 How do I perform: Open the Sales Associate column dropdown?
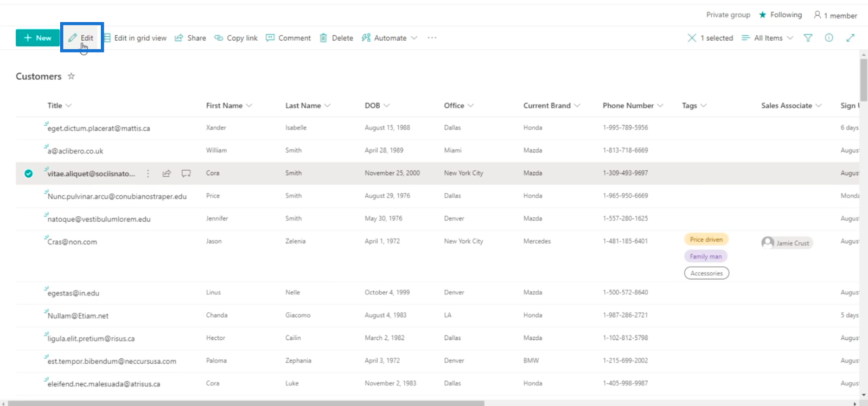tap(792, 106)
